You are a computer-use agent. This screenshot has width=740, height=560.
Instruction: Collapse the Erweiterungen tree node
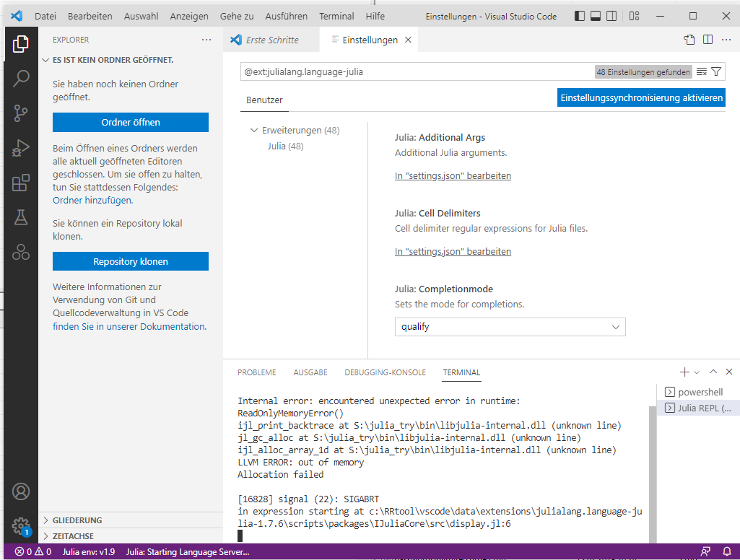254,130
